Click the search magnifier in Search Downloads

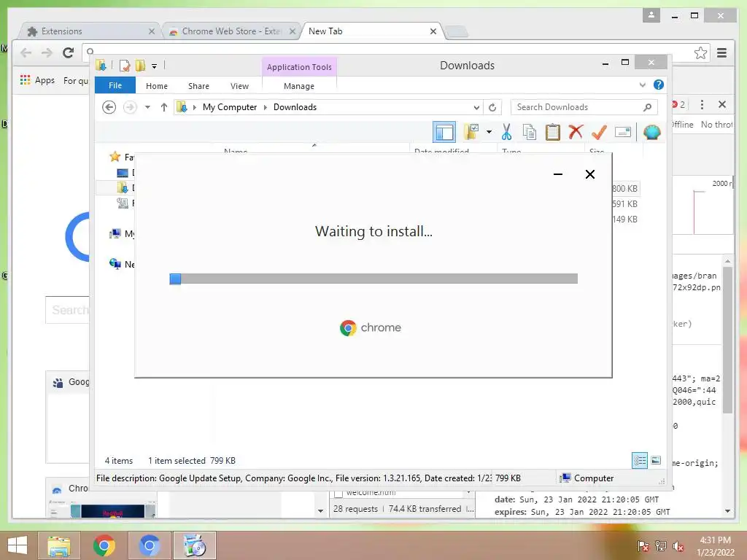click(x=647, y=107)
